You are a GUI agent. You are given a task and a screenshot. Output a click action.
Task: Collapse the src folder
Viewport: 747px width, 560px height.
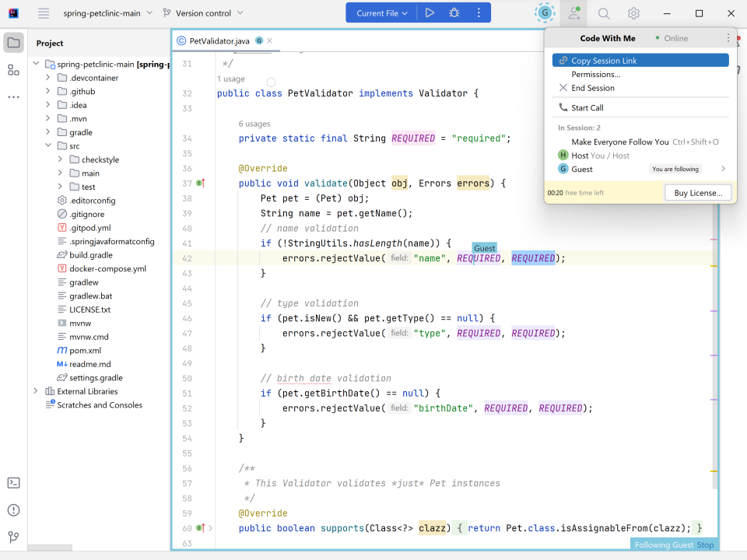[x=47, y=145]
